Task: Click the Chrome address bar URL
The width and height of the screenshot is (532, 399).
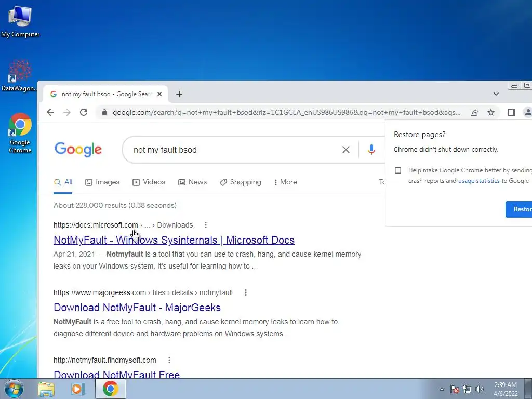Action: coord(287,112)
